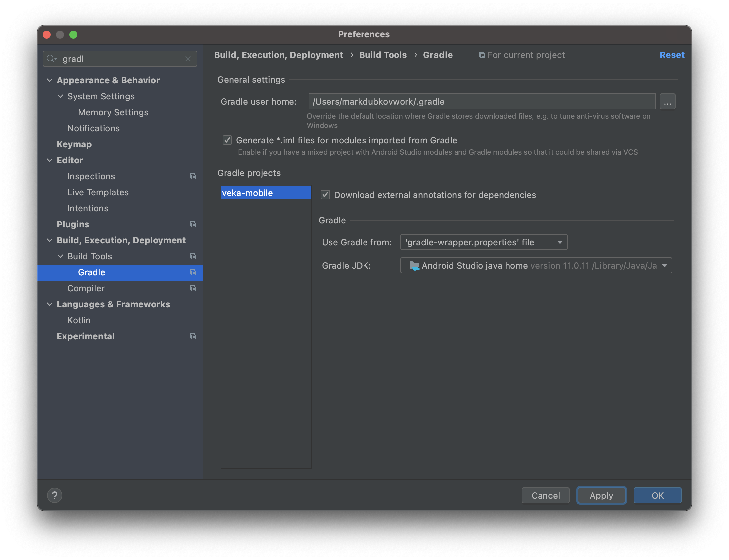Enable Download external annotations for dependencies

point(325,195)
